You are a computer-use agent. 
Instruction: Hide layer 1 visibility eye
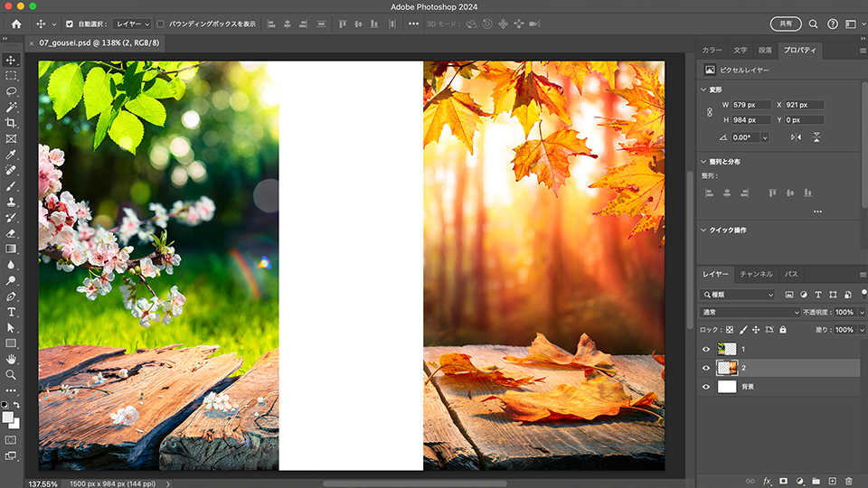click(x=706, y=349)
